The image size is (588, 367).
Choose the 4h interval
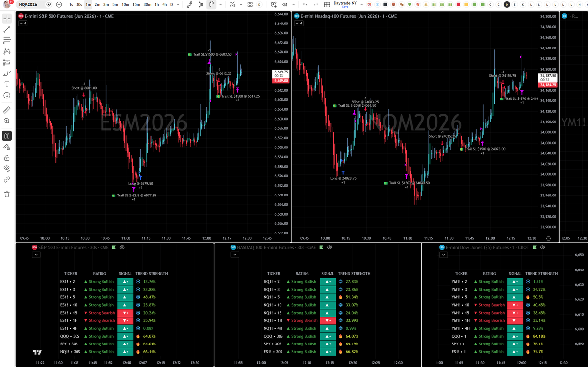164,4
